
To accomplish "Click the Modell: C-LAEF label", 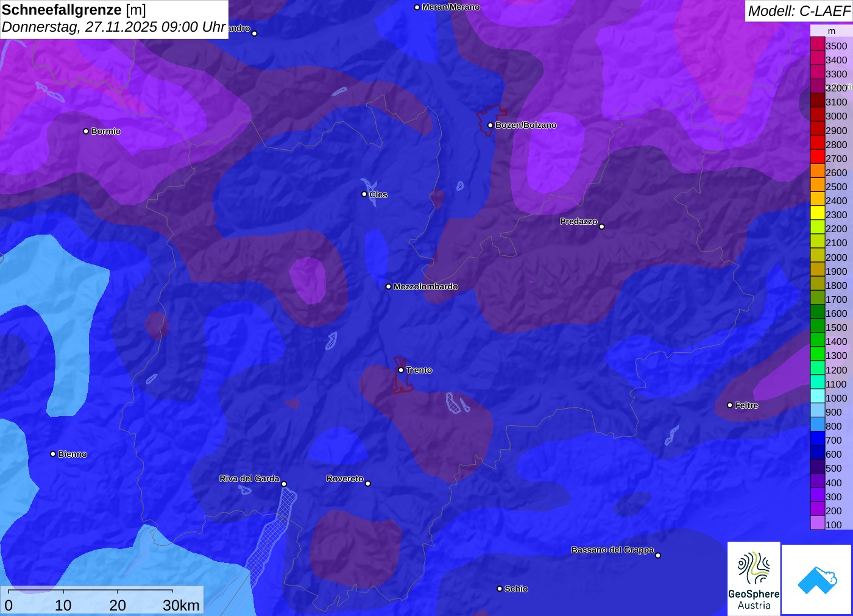I will [x=799, y=11].
